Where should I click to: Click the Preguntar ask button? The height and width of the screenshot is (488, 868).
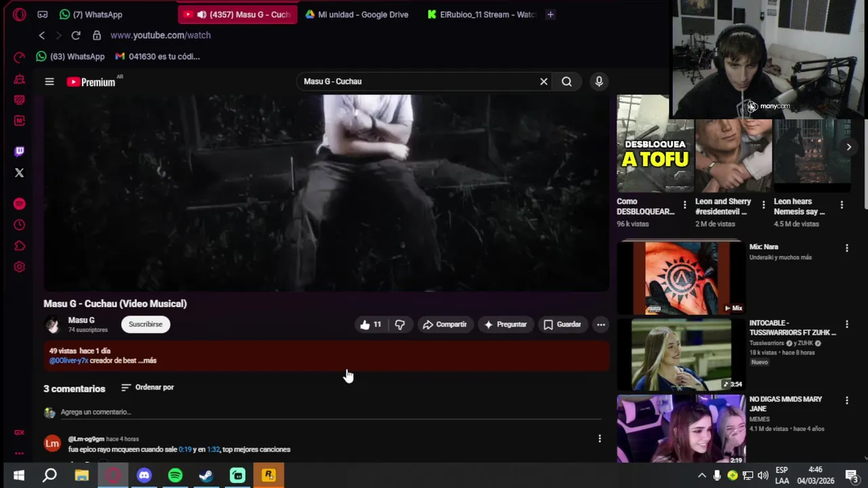point(505,325)
